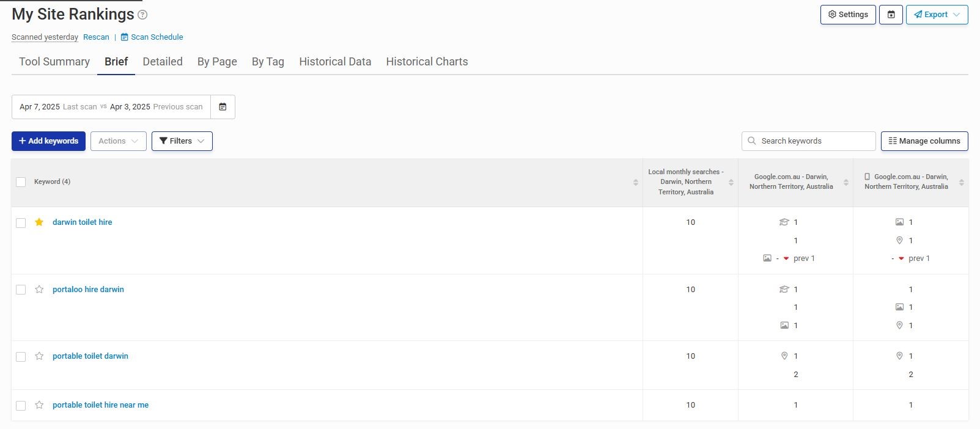
Task: Open the Historical Charts tab
Action: [427, 62]
